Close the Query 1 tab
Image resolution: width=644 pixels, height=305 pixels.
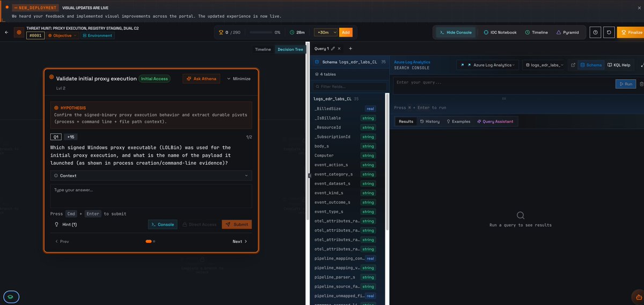[339, 49]
